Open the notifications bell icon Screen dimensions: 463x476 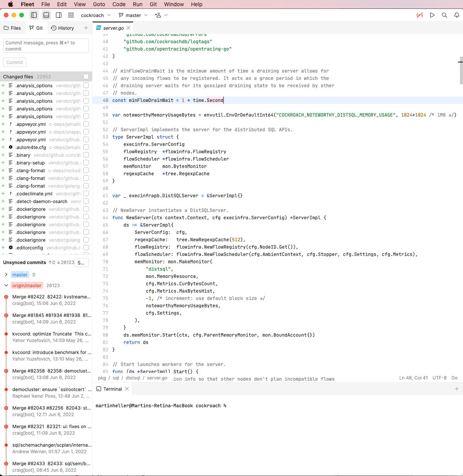coord(457,15)
